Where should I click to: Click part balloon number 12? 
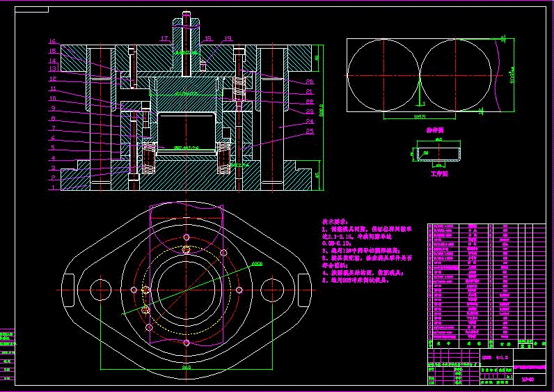point(53,79)
